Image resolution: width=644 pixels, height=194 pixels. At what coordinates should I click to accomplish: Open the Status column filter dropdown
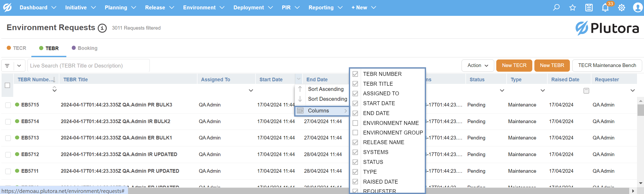coord(502,91)
